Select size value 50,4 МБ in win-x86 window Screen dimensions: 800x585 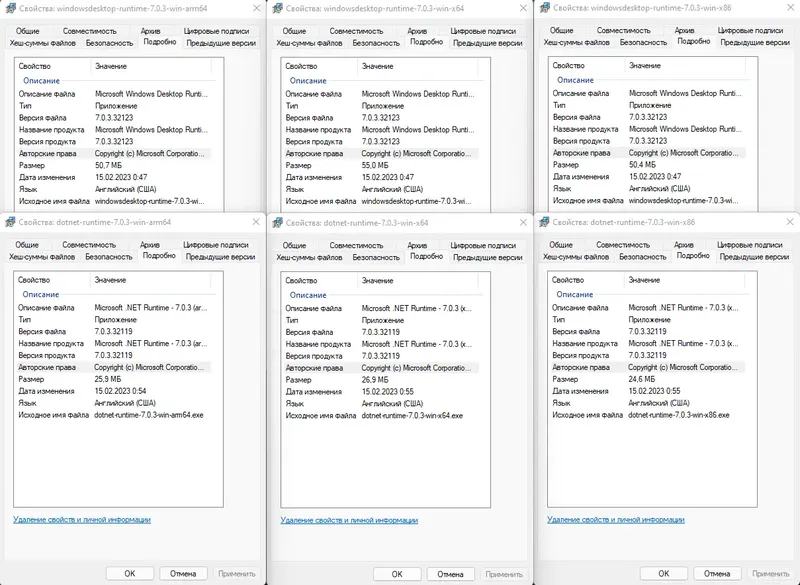tap(642, 165)
